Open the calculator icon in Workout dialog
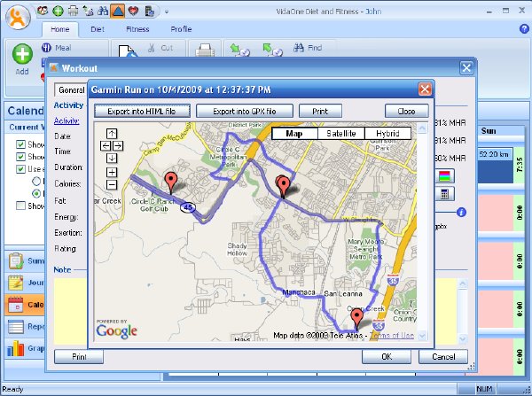 point(444,194)
